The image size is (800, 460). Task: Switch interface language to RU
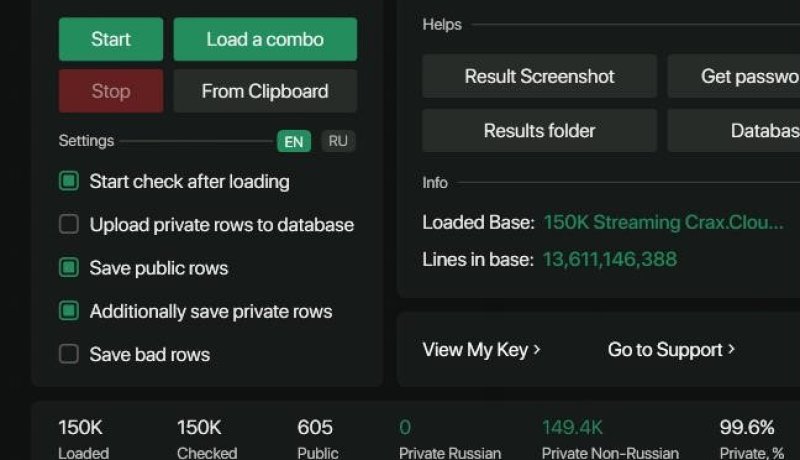pyautogui.click(x=338, y=141)
